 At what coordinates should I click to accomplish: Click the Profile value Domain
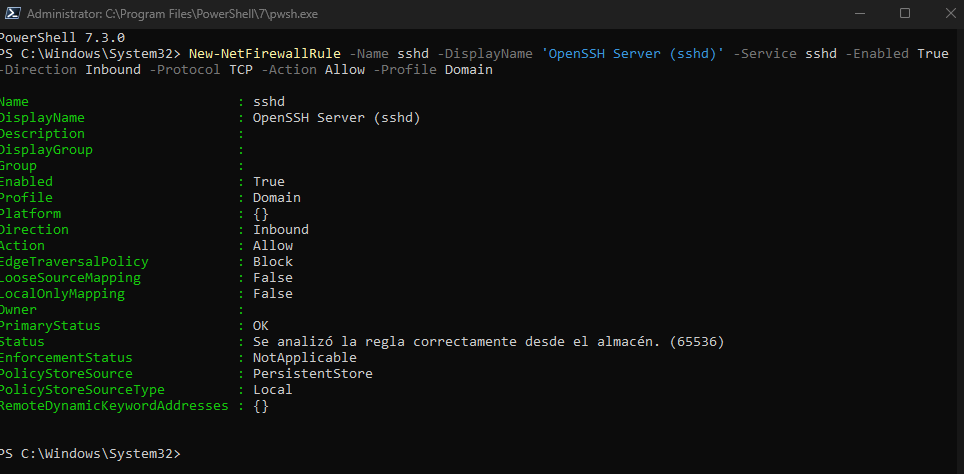pyautogui.click(x=277, y=197)
